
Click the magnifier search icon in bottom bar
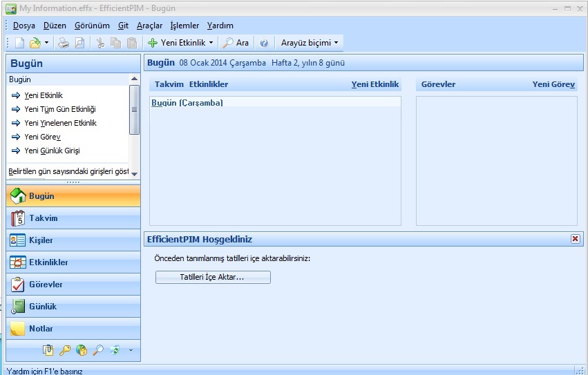(x=98, y=350)
